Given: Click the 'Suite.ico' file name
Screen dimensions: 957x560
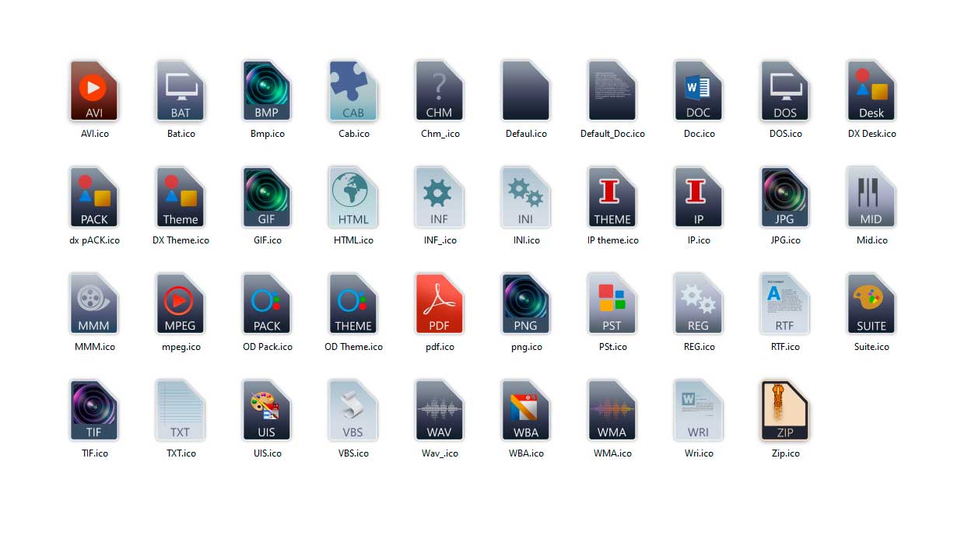Looking at the screenshot, I should pyautogui.click(x=871, y=347).
